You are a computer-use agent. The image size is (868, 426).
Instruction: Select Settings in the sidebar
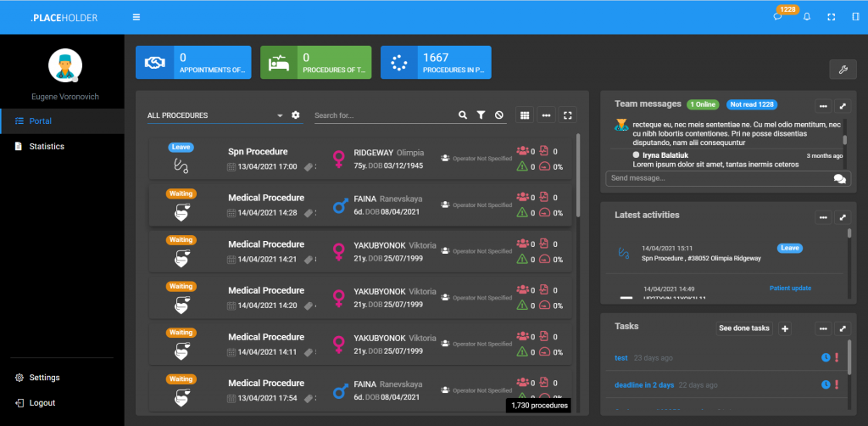tap(44, 378)
